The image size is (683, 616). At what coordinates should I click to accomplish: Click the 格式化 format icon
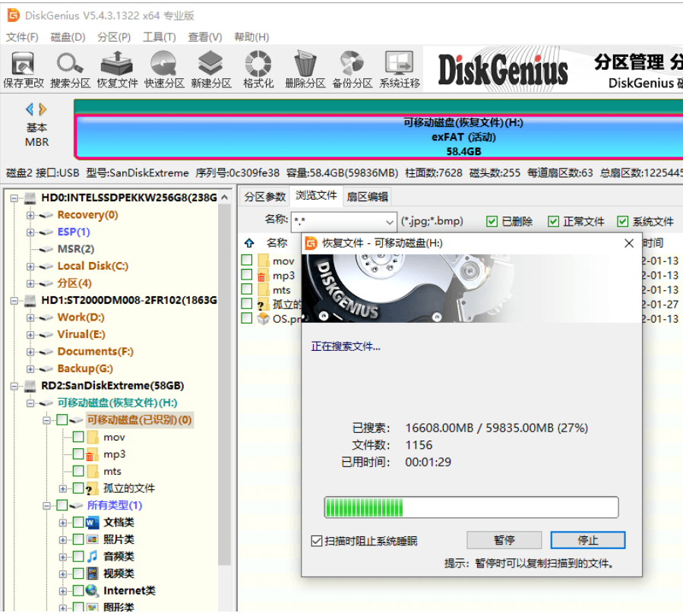click(x=258, y=69)
